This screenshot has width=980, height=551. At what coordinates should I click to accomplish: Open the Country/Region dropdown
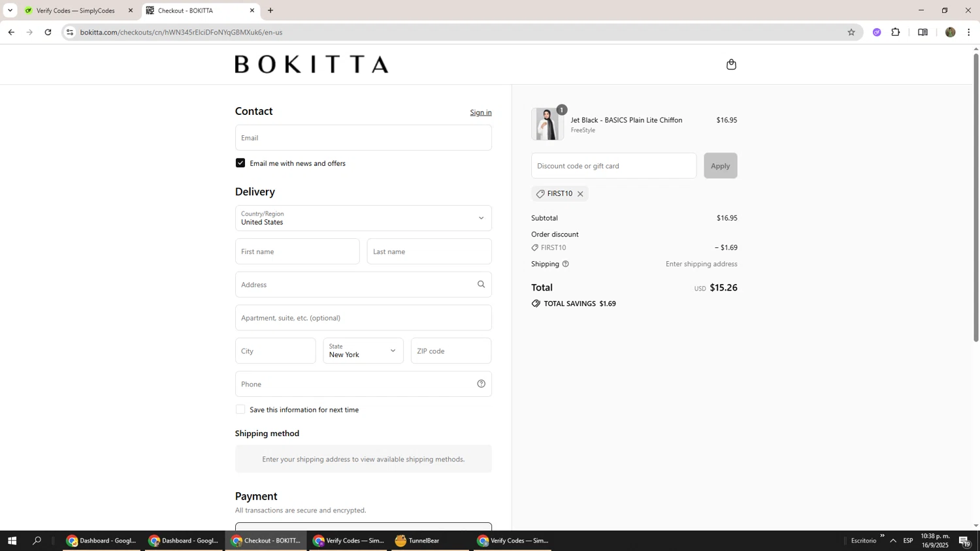(363, 218)
